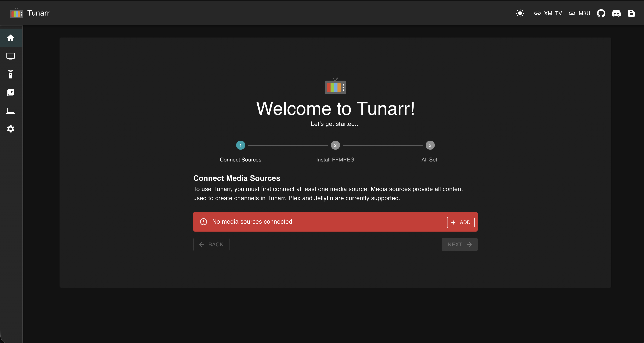Click the BACK button
644x343 pixels.
[x=211, y=244]
